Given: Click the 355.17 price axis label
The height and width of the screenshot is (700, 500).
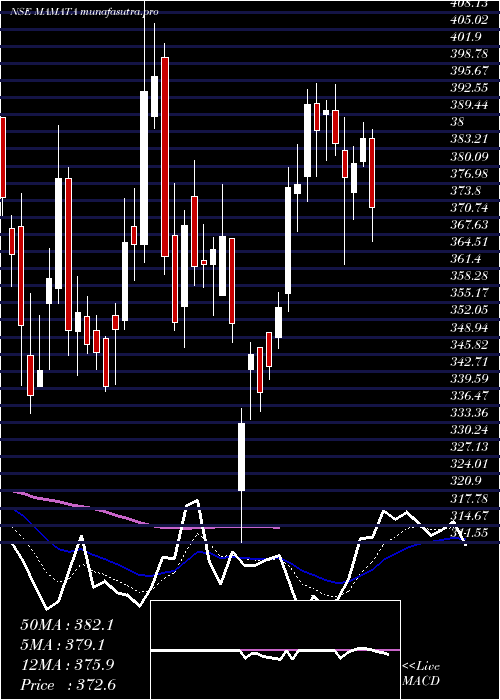Looking at the screenshot, I should pyautogui.click(x=469, y=293).
